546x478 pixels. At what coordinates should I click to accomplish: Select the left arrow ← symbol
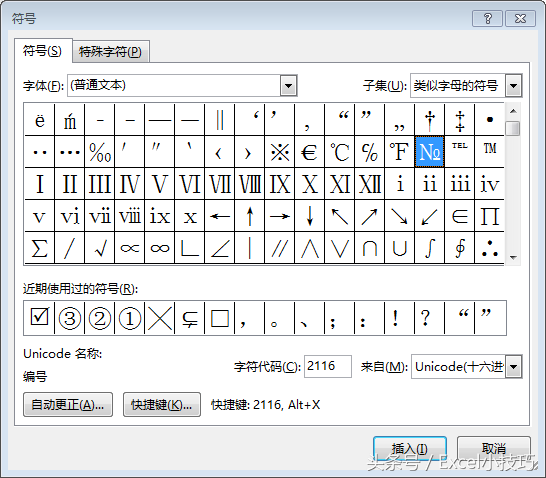click(x=219, y=216)
